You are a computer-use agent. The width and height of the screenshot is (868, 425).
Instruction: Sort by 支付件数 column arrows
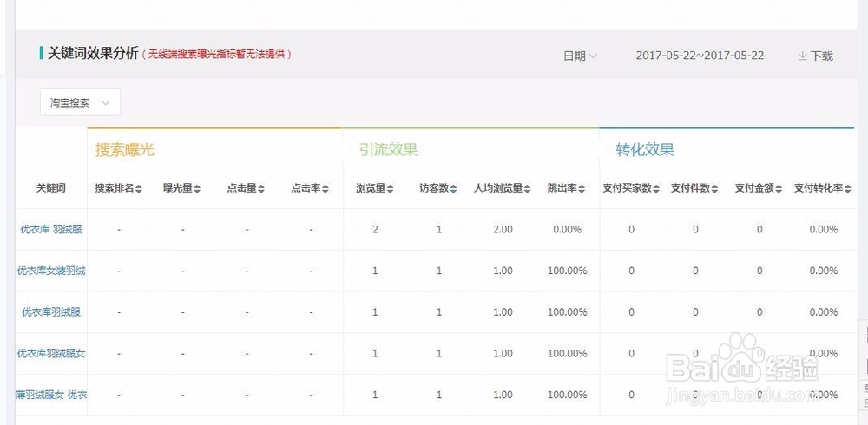tap(714, 189)
